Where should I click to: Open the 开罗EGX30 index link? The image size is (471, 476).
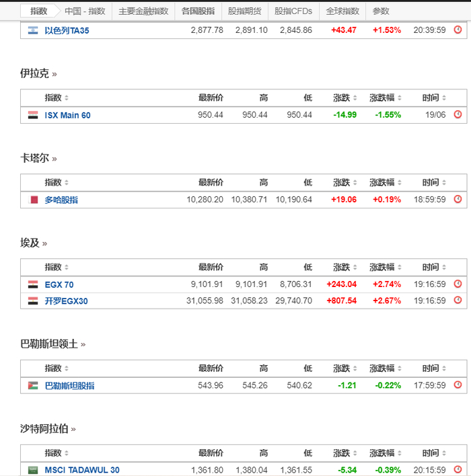coord(66,301)
